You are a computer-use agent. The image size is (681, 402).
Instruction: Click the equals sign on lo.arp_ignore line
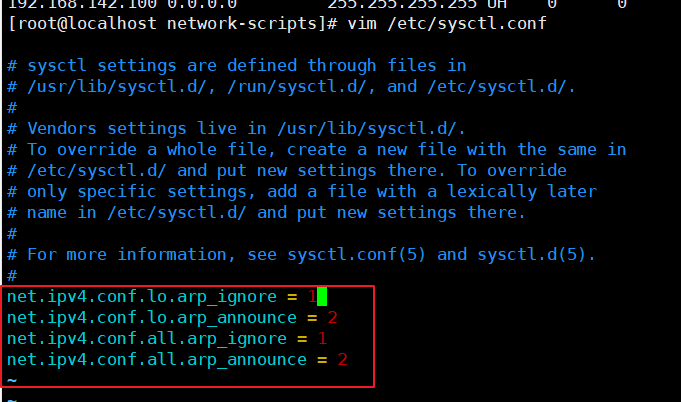pyautogui.click(x=292, y=297)
